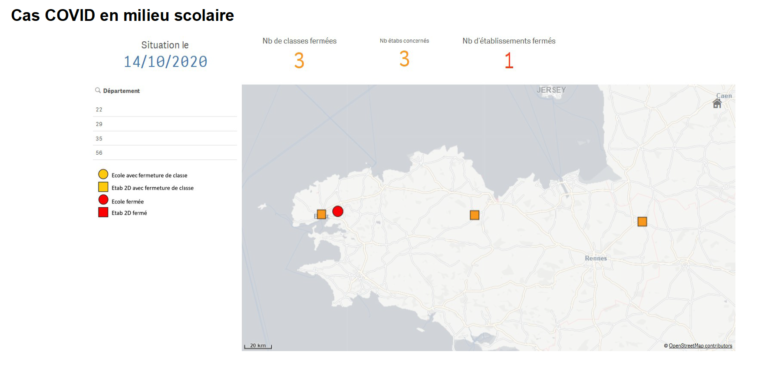Select département 22 in the list
768x365 pixels.
pos(165,110)
